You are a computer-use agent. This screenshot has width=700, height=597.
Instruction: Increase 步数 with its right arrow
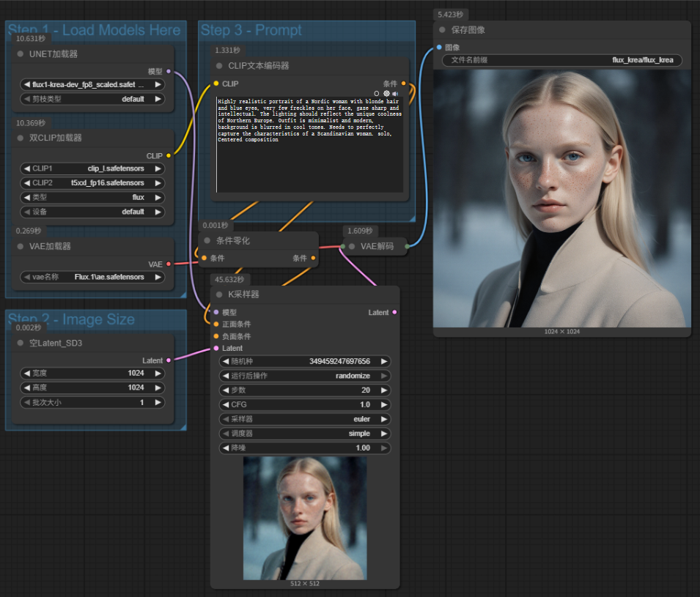click(384, 390)
